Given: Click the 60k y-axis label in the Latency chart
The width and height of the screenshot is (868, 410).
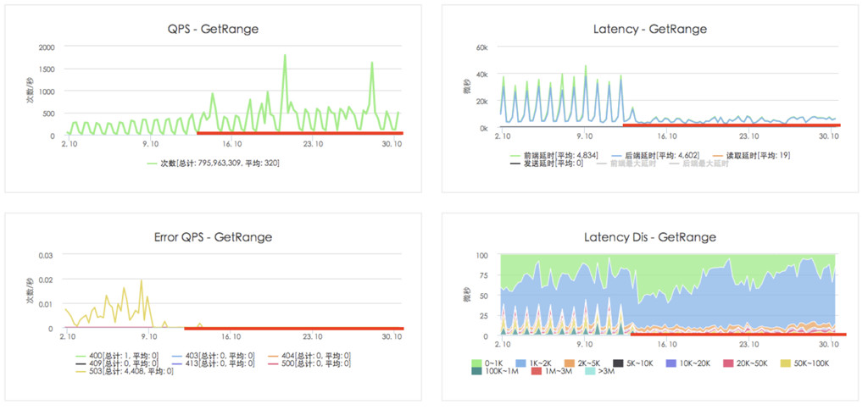Looking at the screenshot, I should 481,47.
